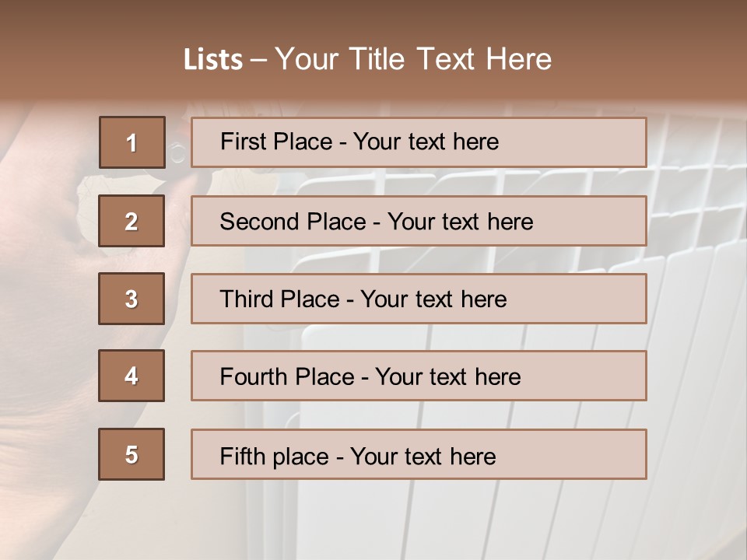Click the dash after Lists in title
The height and width of the screenshot is (560, 747).
pos(258,60)
